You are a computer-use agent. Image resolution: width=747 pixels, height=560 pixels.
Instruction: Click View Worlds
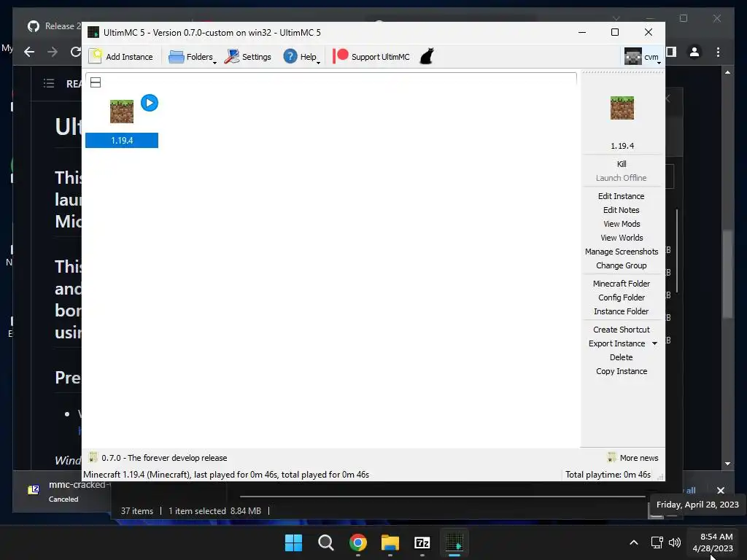pyautogui.click(x=622, y=238)
